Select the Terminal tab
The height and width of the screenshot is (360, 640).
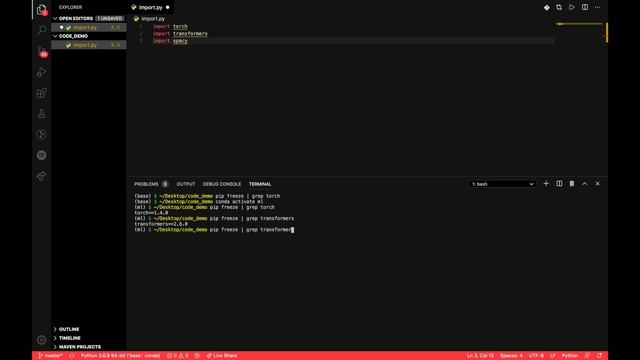(260, 184)
